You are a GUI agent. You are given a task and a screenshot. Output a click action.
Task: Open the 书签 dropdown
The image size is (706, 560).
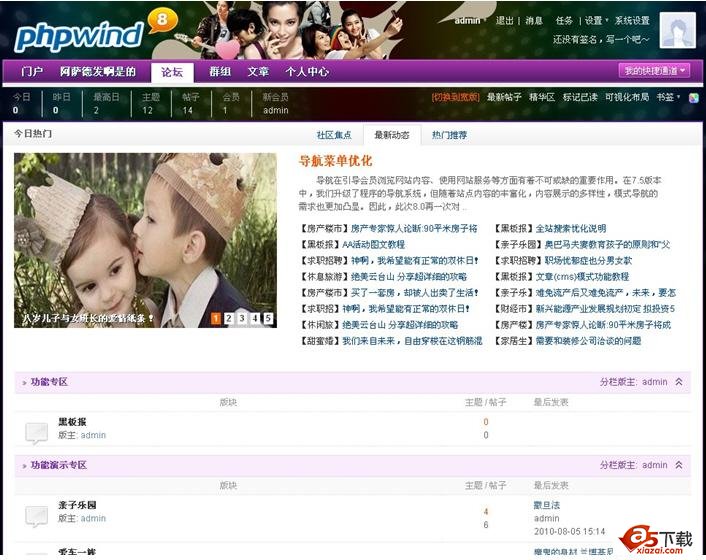tap(668, 97)
